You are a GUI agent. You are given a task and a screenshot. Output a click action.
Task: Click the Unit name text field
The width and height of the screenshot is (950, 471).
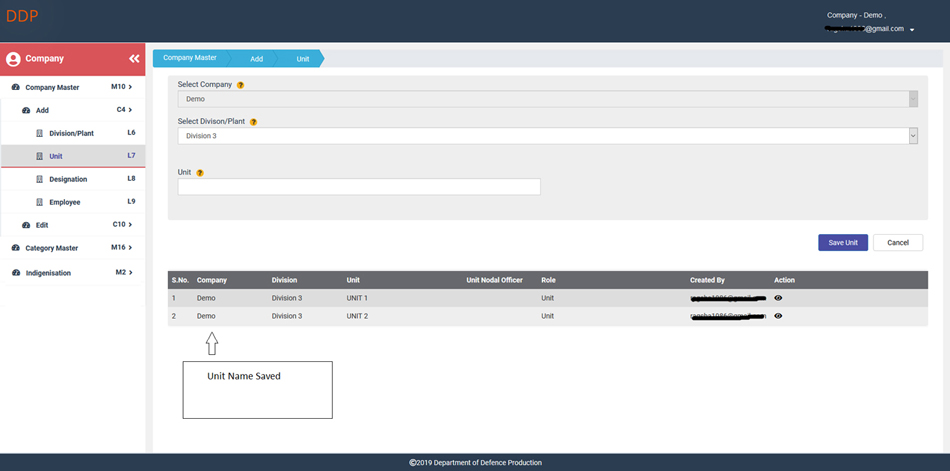359,187
